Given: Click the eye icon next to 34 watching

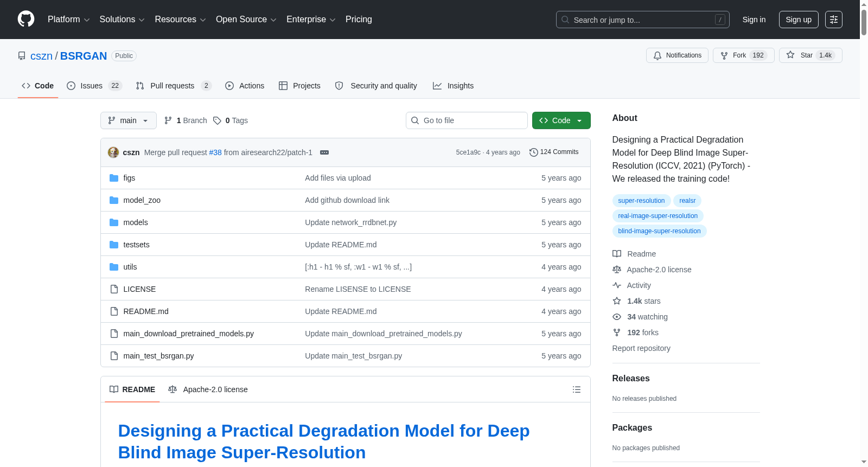Looking at the screenshot, I should tap(617, 317).
